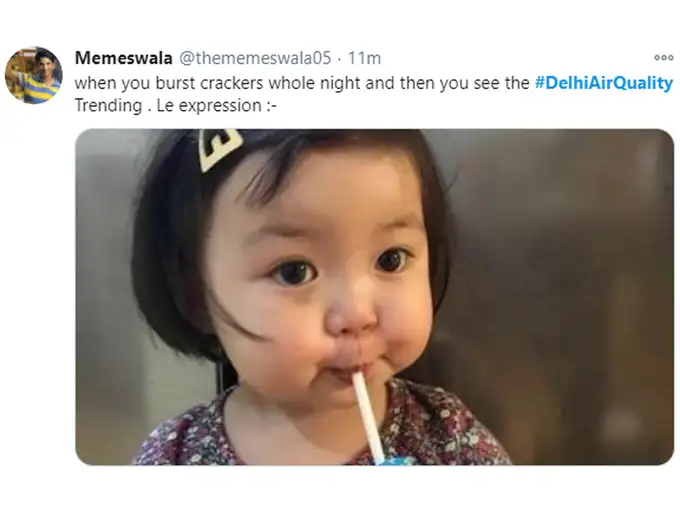Click the hair clip in the photo
This screenshot has width=680, height=510.
point(218,149)
